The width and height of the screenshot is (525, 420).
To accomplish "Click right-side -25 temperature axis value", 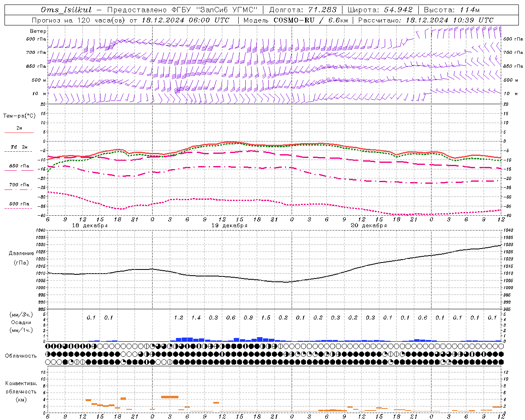I will point(507,188).
